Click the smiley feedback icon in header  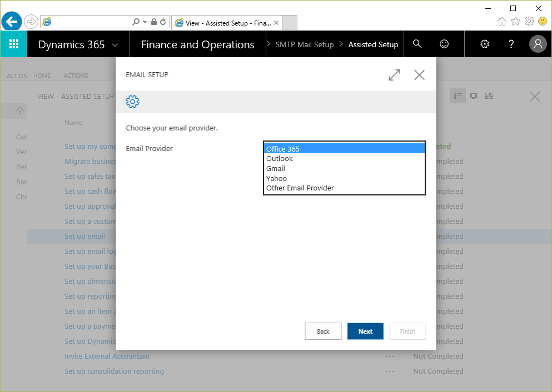click(444, 44)
